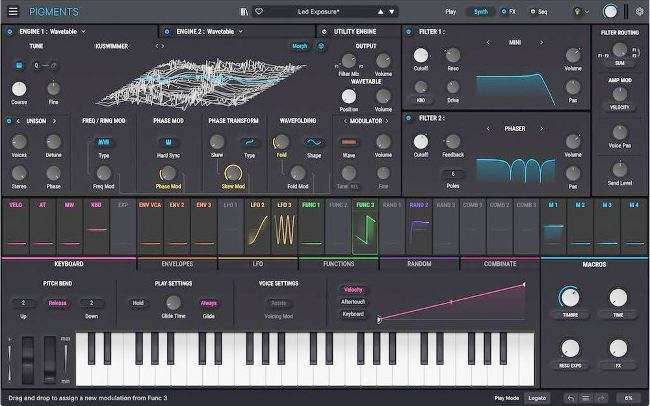650x406 pixels.
Task: Select the Wavefolding Shape sine icon
Action: coord(312,142)
